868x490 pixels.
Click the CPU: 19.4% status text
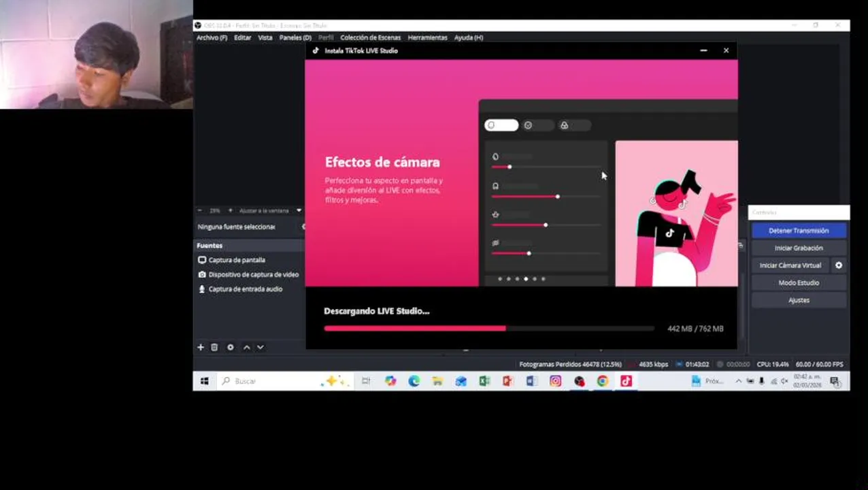pyautogui.click(x=773, y=365)
